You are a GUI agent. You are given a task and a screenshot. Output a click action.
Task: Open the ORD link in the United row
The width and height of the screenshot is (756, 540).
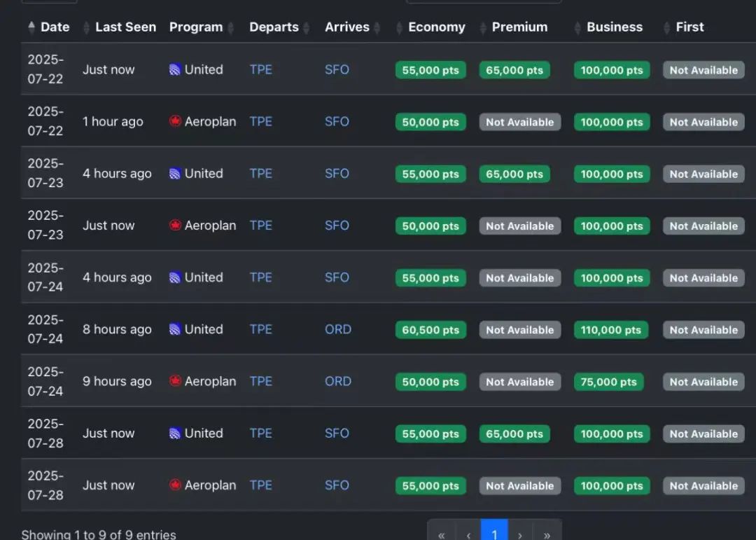[338, 329]
